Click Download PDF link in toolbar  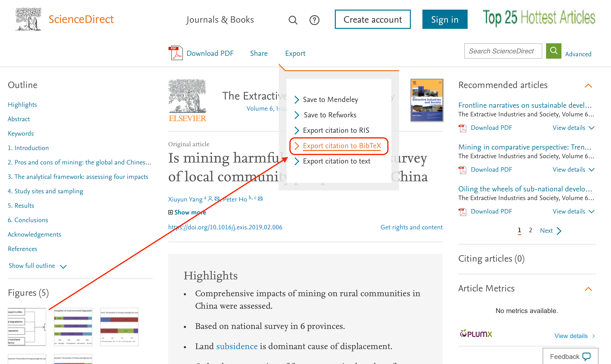tap(210, 53)
